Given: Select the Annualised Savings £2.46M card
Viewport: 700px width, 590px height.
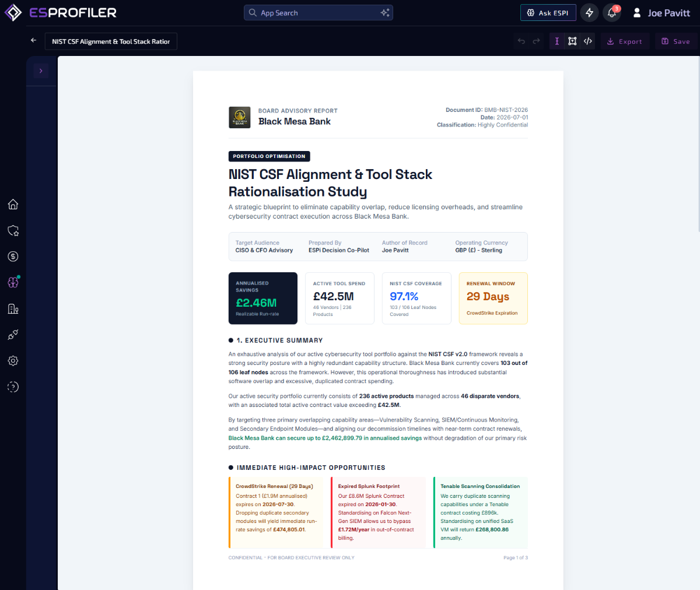Looking at the screenshot, I should pyautogui.click(x=263, y=298).
